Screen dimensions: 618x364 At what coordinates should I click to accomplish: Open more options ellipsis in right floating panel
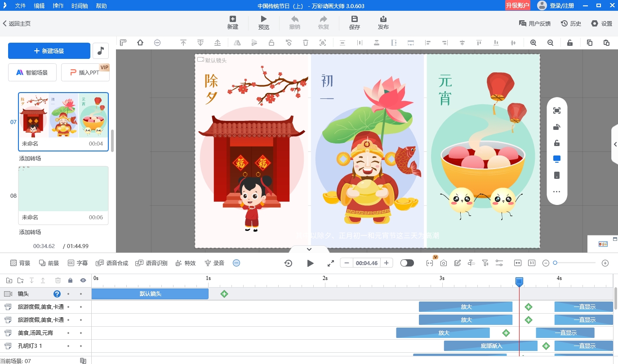[556, 192]
